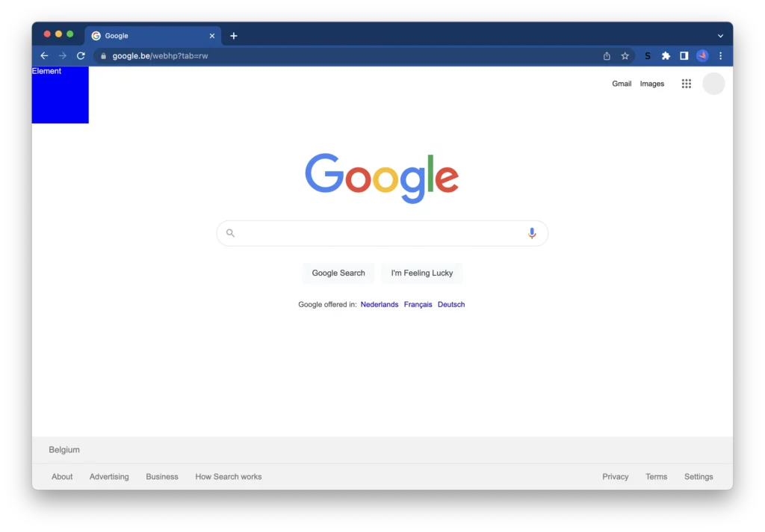Expand the tab search chevron

[720, 36]
